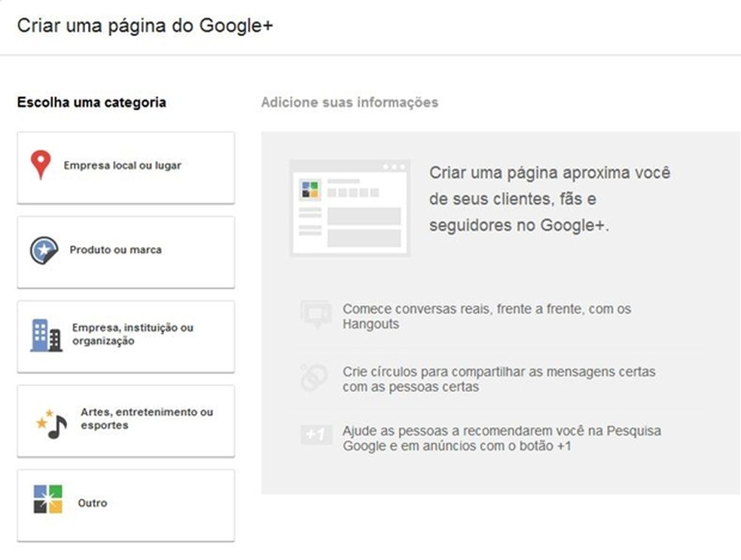Click the Hangouts video chat icon
The image size is (741, 560).
coord(316,314)
